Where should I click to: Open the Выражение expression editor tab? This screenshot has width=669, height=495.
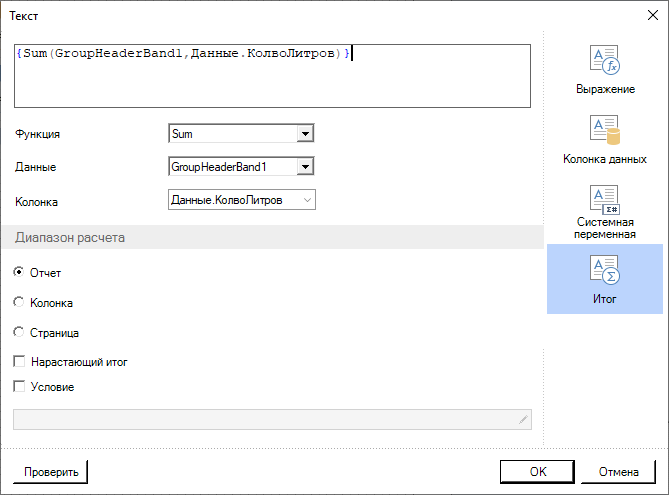click(x=605, y=70)
